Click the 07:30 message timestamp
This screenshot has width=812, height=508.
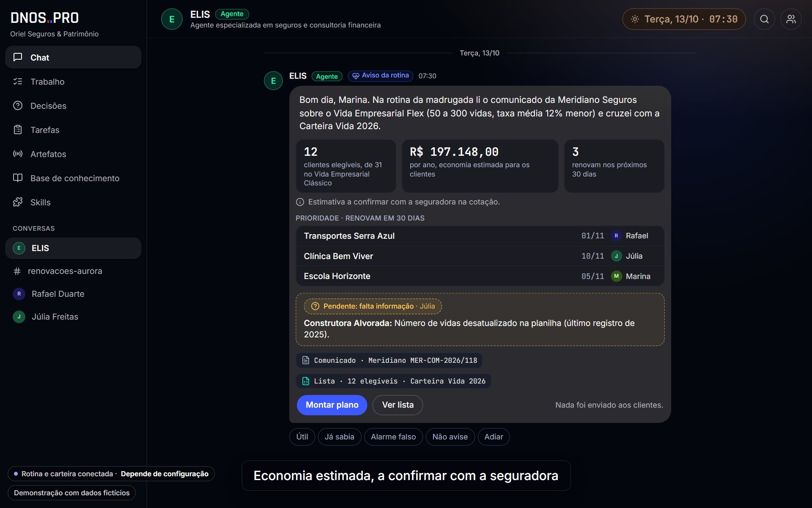(427, 76)
